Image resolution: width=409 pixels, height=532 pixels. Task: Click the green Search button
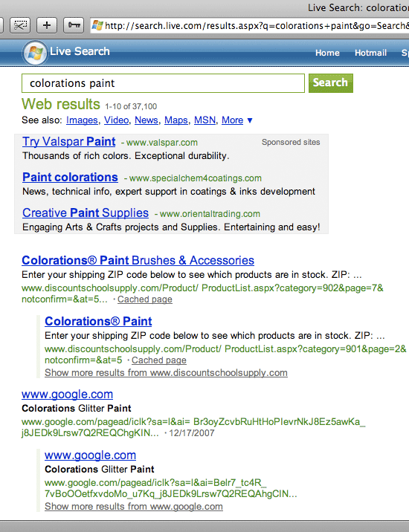[330, 83]
